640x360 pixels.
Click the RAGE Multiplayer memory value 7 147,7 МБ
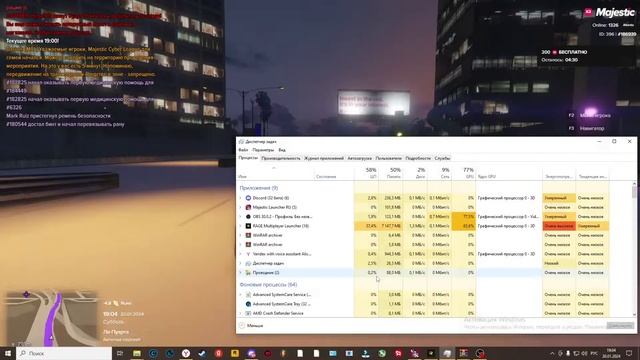(x=391, y=226)
